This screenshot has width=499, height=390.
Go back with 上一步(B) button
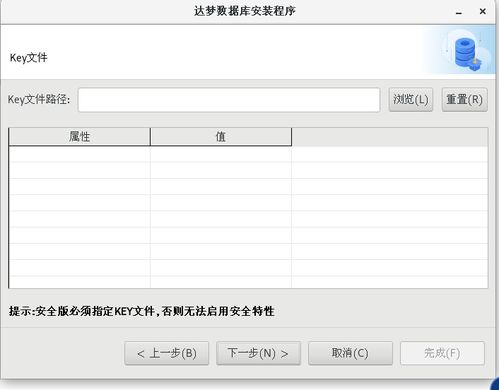pyautogui.click(x=167, y=353)
